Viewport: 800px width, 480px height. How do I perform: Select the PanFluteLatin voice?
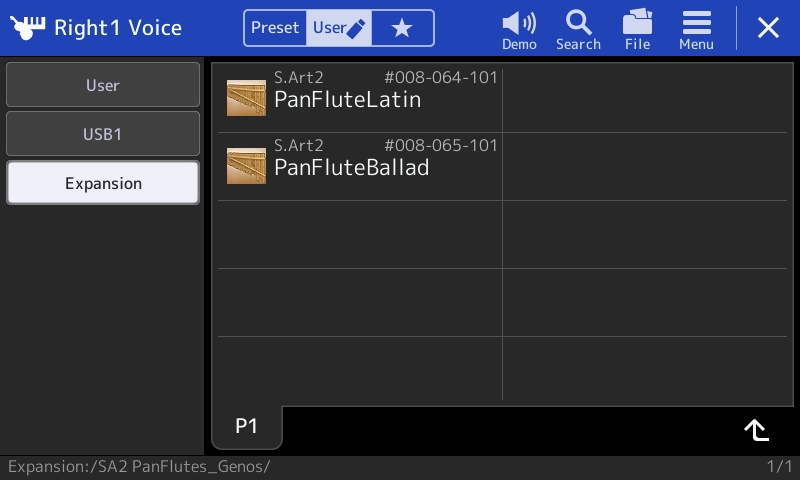click(360, 98)
